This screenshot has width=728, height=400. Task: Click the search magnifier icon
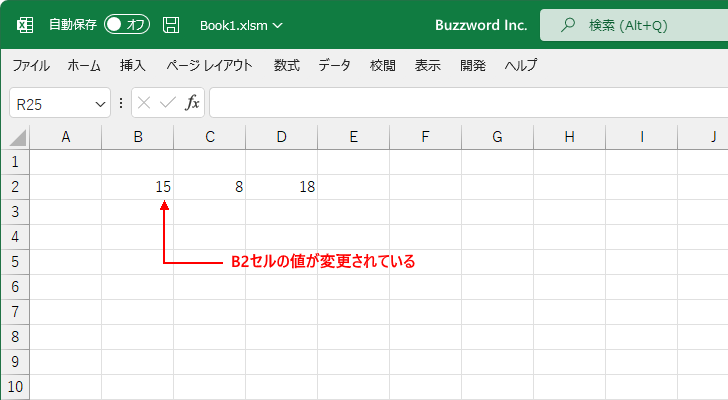coord(567,25)
